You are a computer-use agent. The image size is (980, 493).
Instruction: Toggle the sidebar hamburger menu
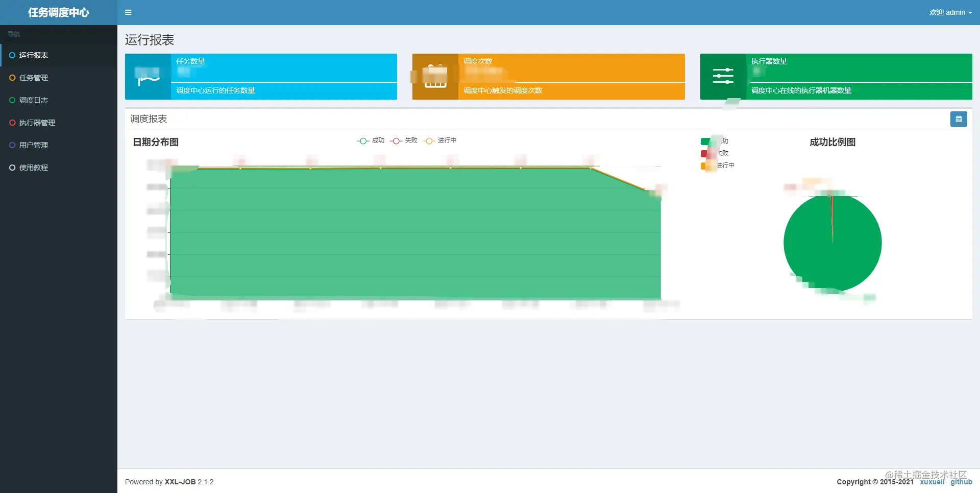pos(128,12)
